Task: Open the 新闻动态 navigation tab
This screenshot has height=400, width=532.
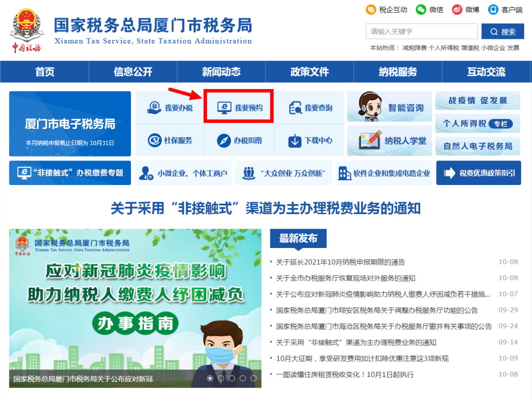Action: point(221,71)
